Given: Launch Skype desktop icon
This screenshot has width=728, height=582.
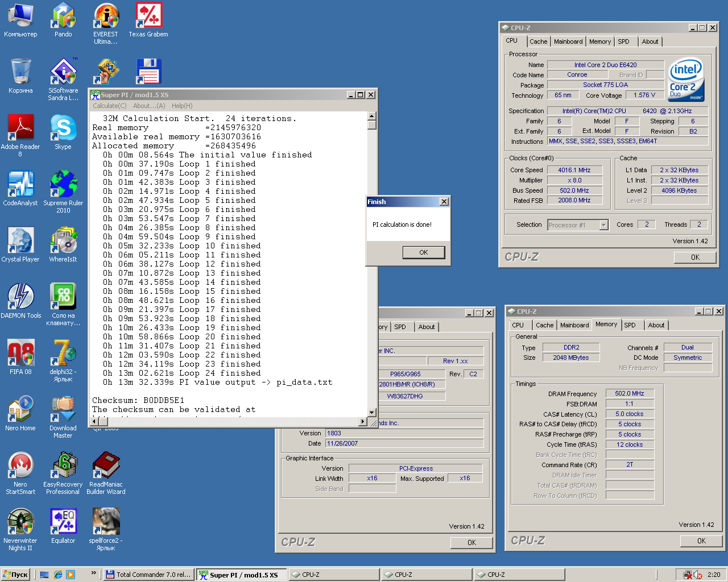Looking at the screenshot, I should click(63, 132).
